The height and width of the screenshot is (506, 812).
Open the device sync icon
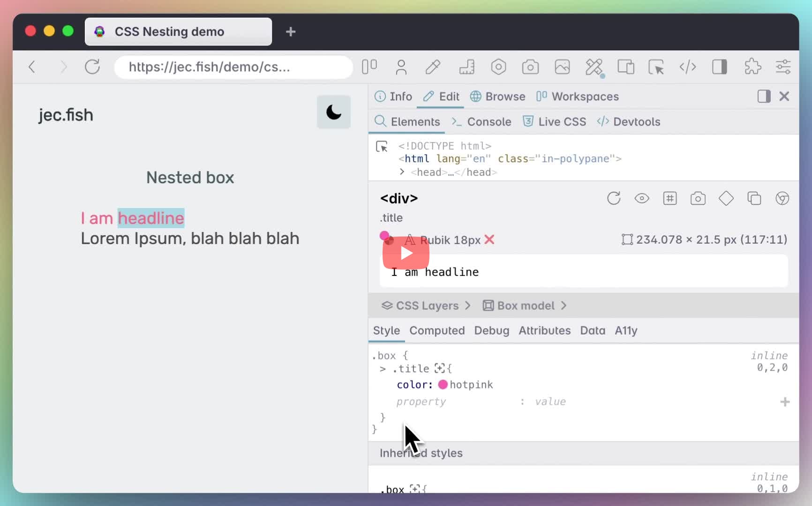(626, 67)
